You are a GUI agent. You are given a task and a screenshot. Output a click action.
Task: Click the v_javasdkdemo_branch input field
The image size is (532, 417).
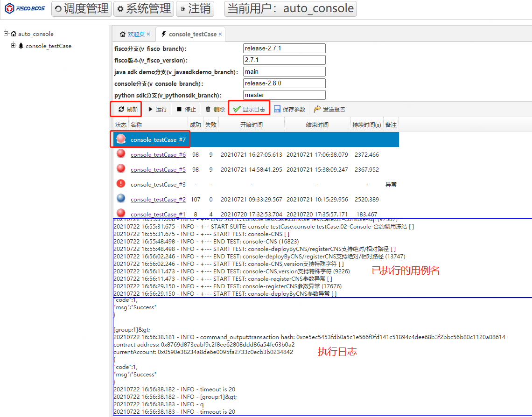click(x=284, y=71)
